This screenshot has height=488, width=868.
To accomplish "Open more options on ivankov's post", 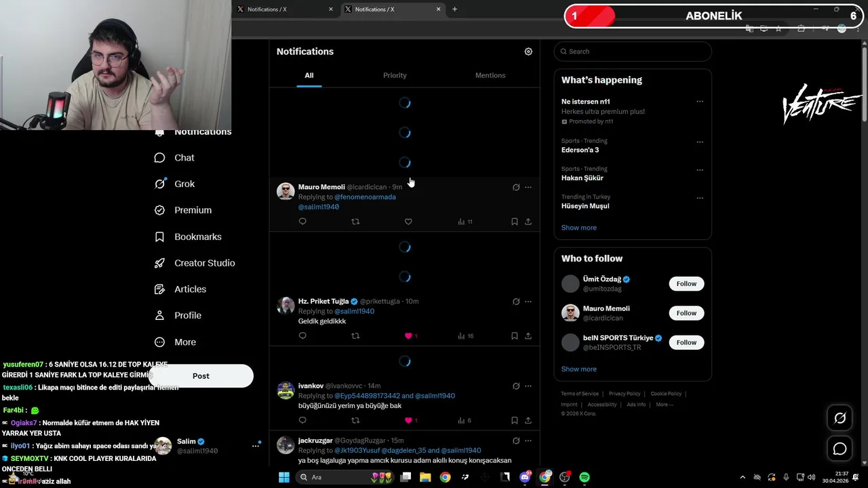I will pos(528,386).
